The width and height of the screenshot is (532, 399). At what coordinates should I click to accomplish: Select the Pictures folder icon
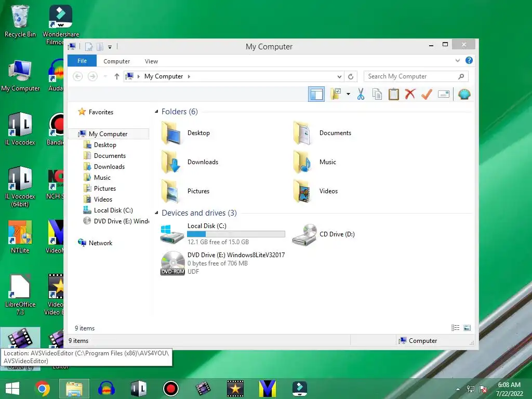pos(171,191)
